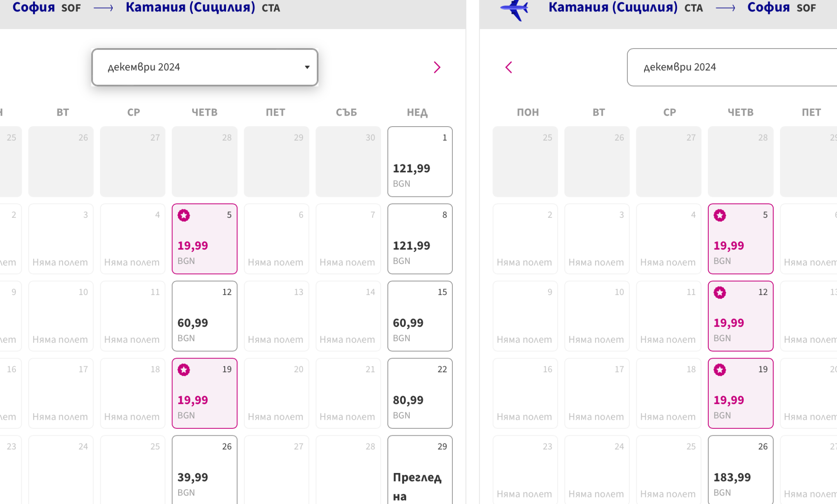Click discount star badge on outbound December 19

click(x=184, y=370)
